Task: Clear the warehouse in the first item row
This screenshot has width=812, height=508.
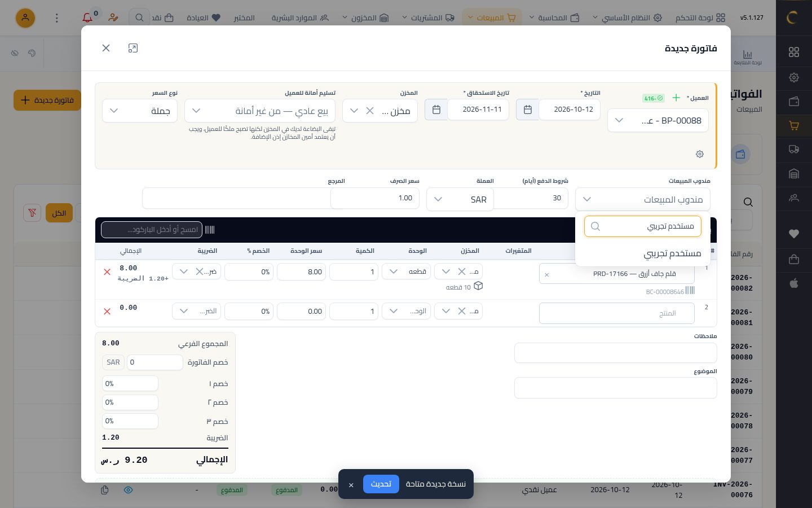Action: (461, 271)
